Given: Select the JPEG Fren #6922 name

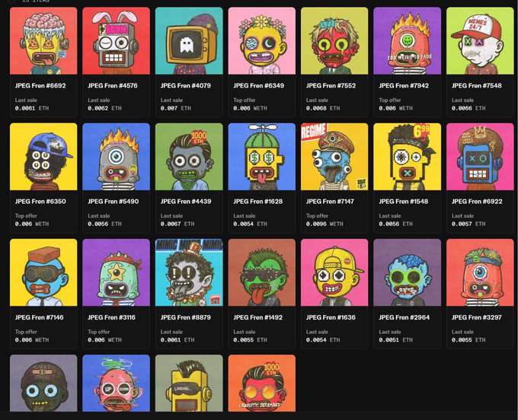Looking at the screenshot, I should tap(477, 202).
